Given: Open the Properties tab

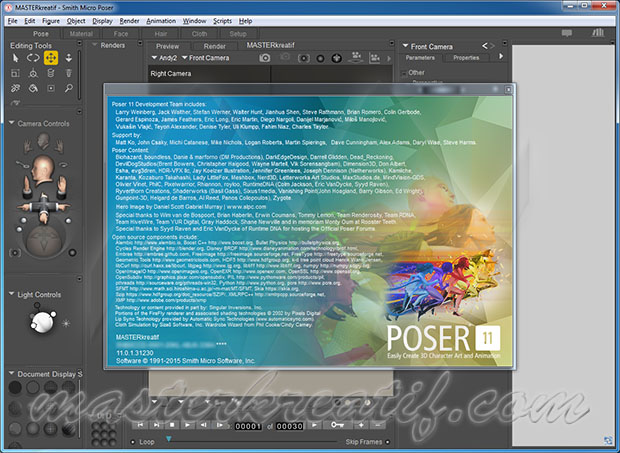Looking at the screenshot, I should click(466, 58).
